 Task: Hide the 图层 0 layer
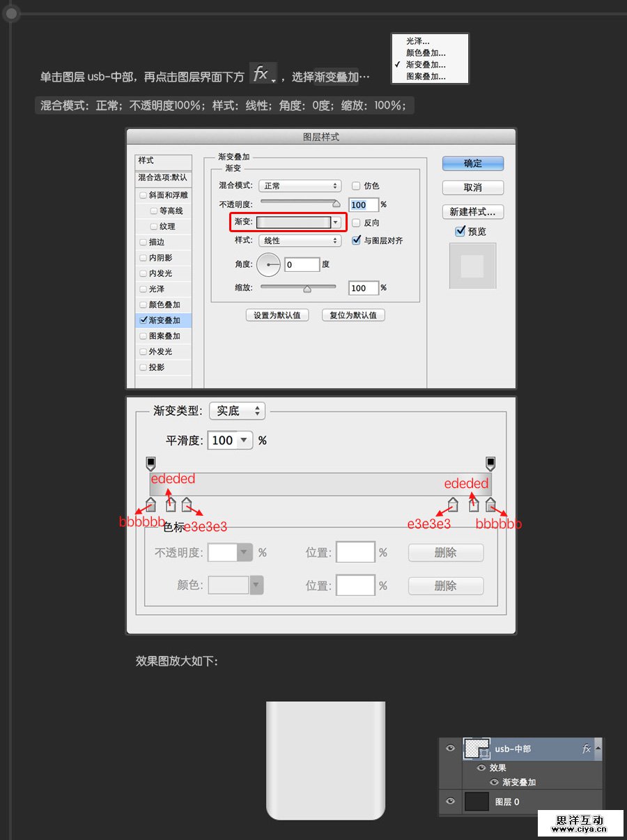(x=450, y=802)
